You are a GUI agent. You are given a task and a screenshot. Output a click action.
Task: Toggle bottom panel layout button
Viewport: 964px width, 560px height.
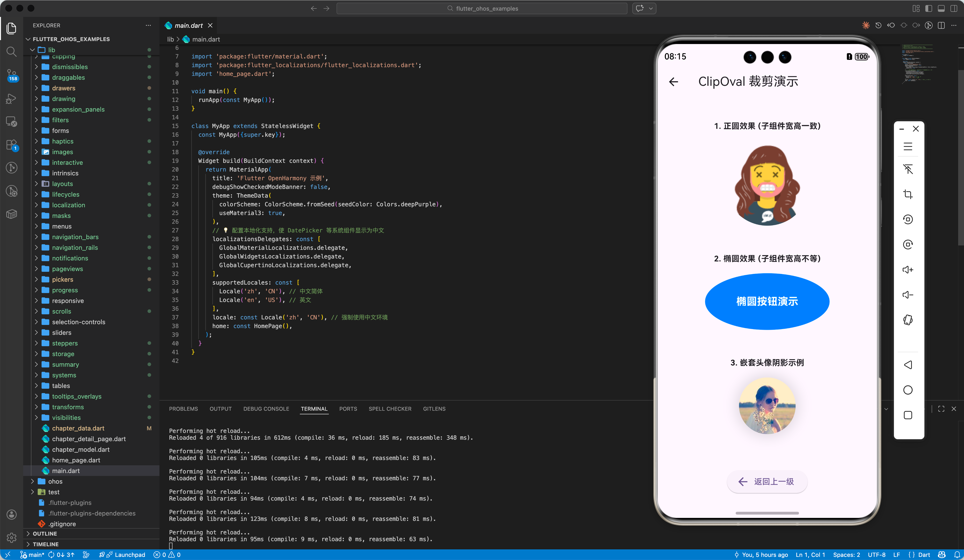click(942, 8)
